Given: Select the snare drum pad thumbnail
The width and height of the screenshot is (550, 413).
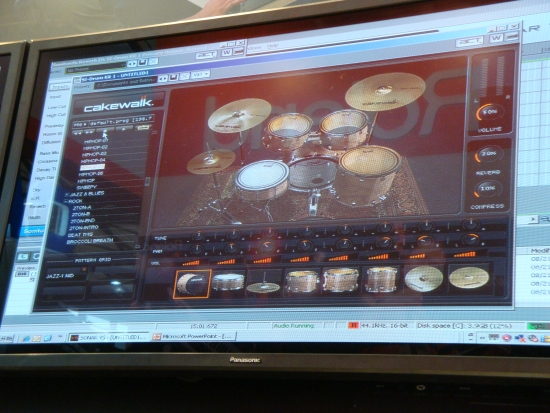Looking at the screenshot, I should (x=228, y=282).
